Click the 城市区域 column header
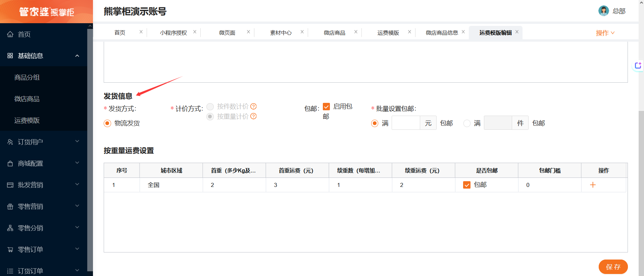Viewport: 644px width, 276px height. tap(171, 170)
